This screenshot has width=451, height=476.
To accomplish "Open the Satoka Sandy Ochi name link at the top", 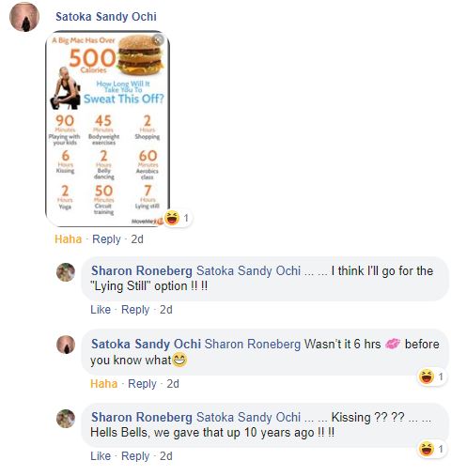I will (x=106, y=17).
